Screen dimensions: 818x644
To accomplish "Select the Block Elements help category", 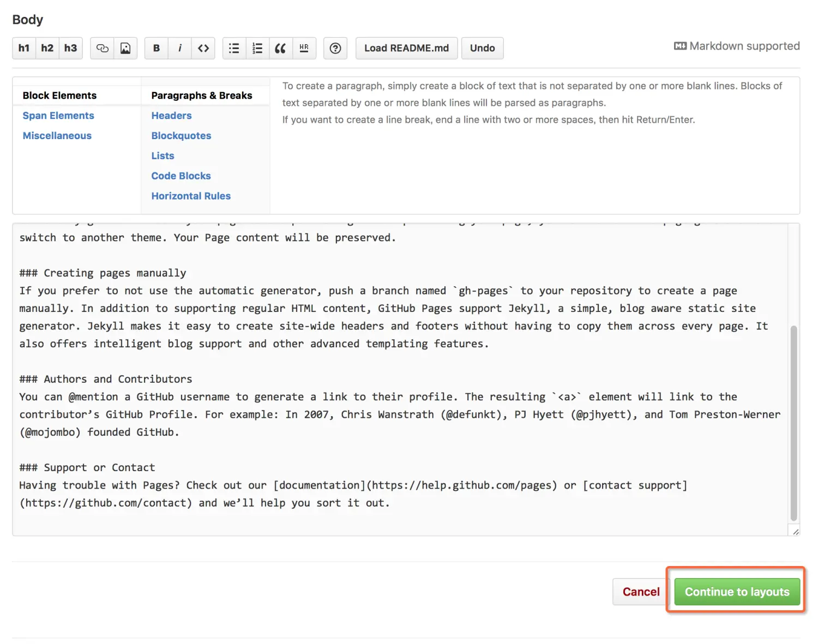I will pyautogui.click(x=59, y=95).
